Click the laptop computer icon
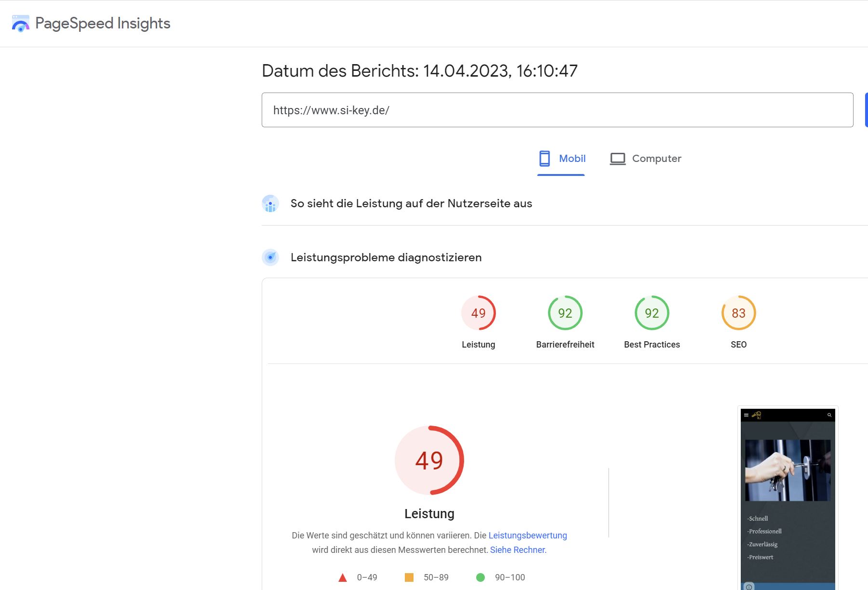The height and width of the screenshot is (590, 868). click(x=617, y=159)
